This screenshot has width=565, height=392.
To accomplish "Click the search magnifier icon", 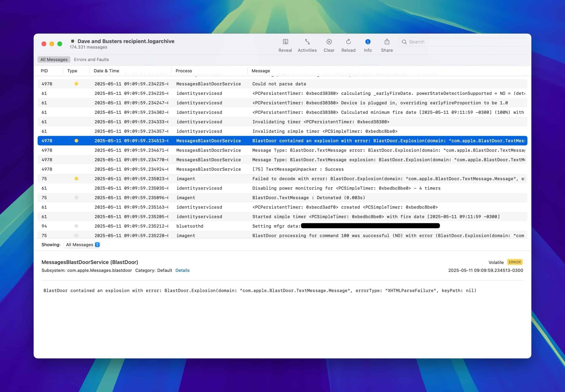I will coord(404,42).
